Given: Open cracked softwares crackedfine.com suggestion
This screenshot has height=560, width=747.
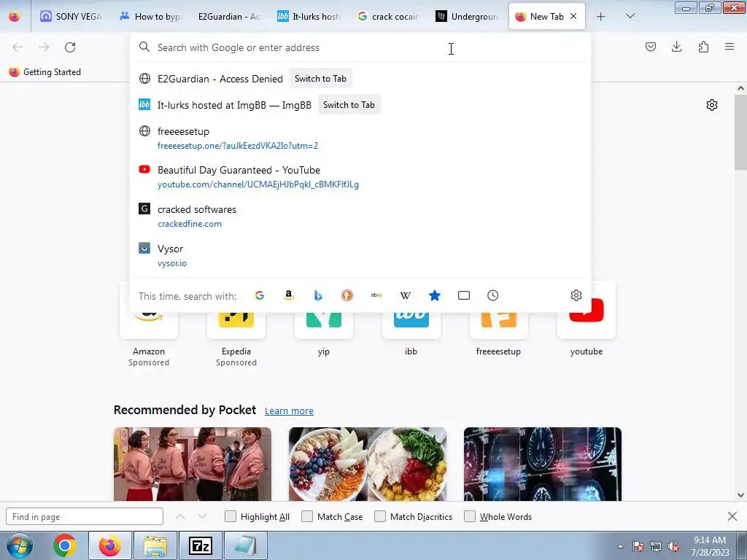Looking at the screenshot, I should tap(360, 216).
